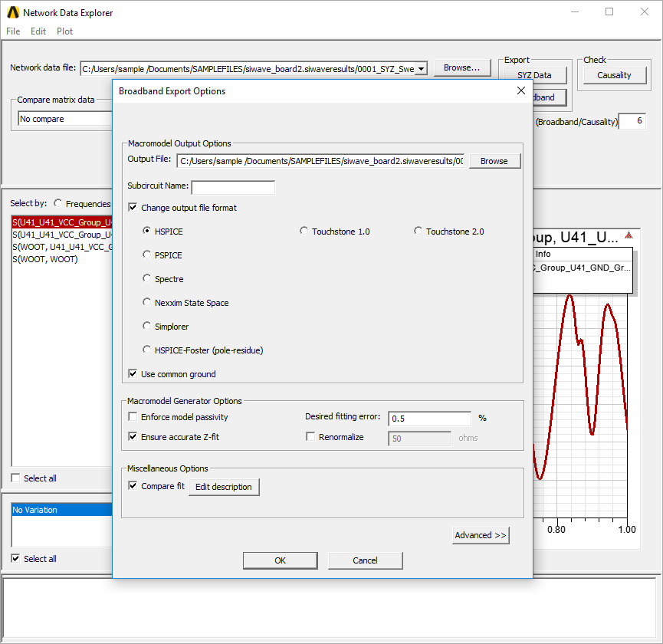Image resolution: width=663 pixels, height=644 pixels.
Task: Open the Plot menu
Action: (64, 31)
